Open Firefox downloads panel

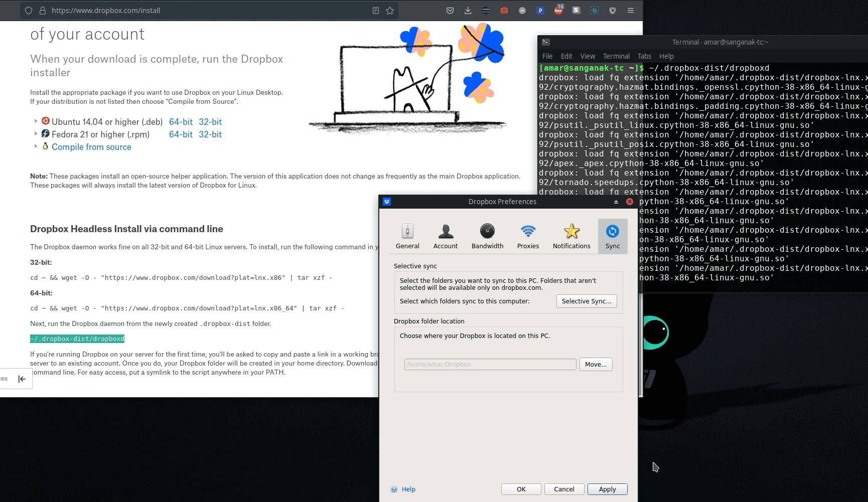click(468, 11)
